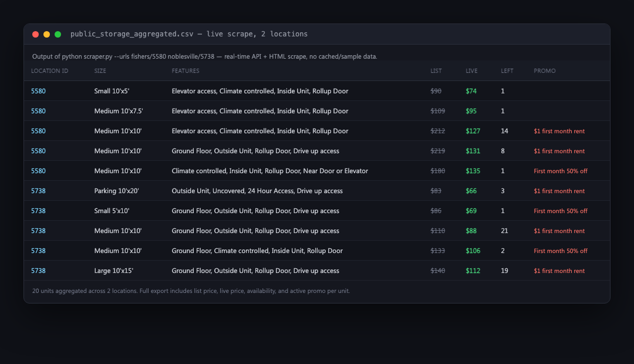Viewport: 634px width, 364px height.
Task: Open location 5738 link in Parking 10'x20' row
Action: pyautogui.click(x=38, y=191)
